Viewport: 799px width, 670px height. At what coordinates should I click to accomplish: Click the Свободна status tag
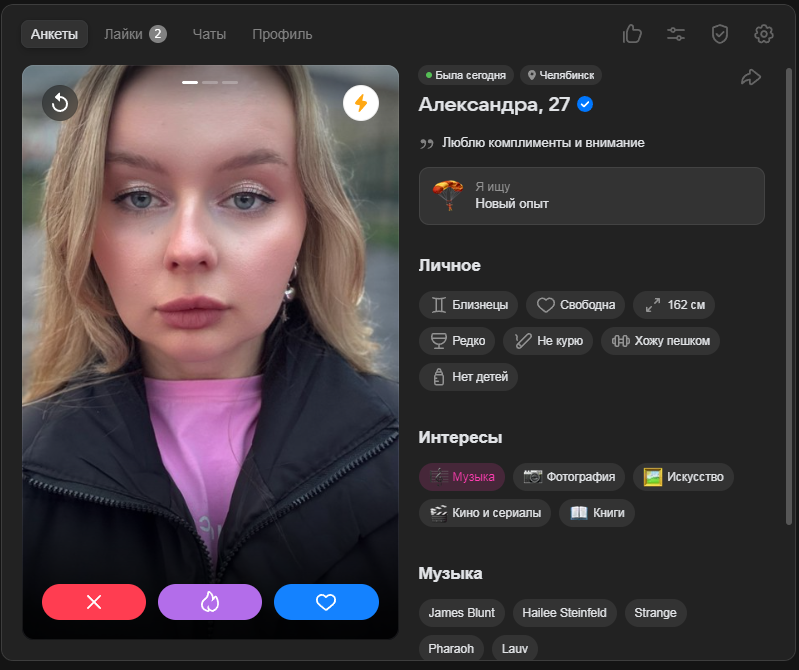(x=575, y=305)
